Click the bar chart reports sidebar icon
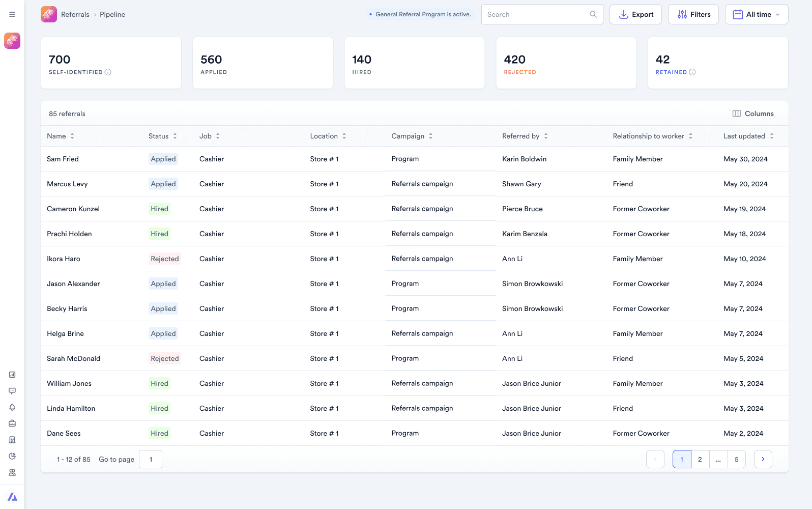This screenshot has height=509, width=812. pos(12,375)
